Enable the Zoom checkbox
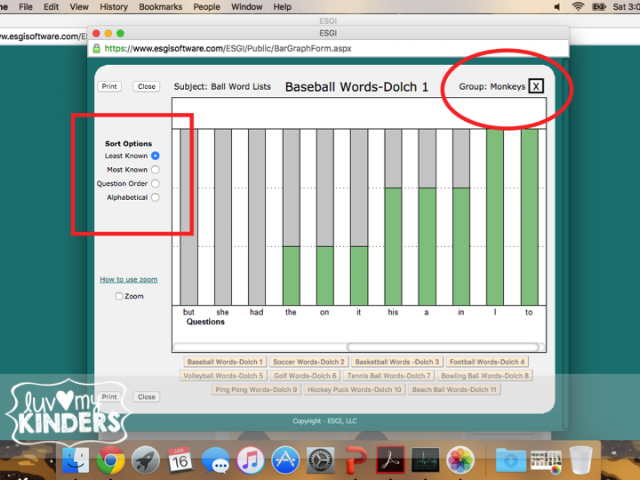This screenshot has height=480, width=640. point(119,296)
